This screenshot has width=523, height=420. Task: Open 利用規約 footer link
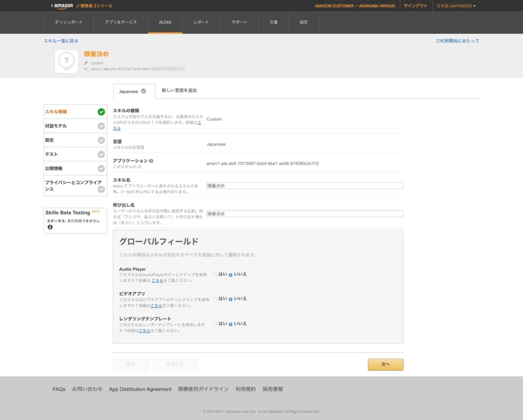pos(246,389)
